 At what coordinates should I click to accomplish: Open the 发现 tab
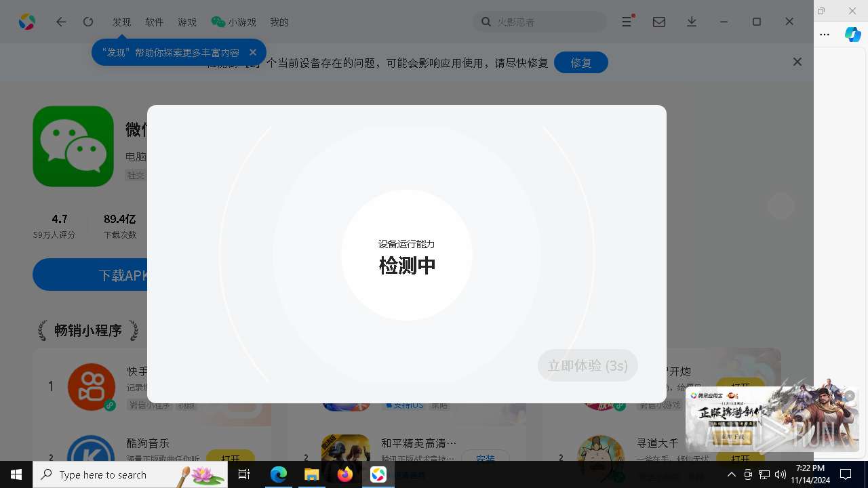(122, 22)
